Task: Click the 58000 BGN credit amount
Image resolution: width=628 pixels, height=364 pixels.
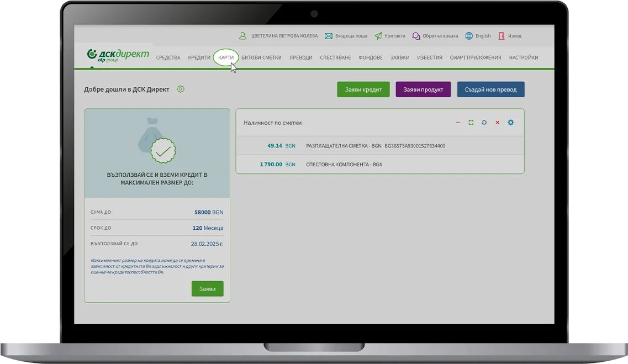Action: coord(209,212)
